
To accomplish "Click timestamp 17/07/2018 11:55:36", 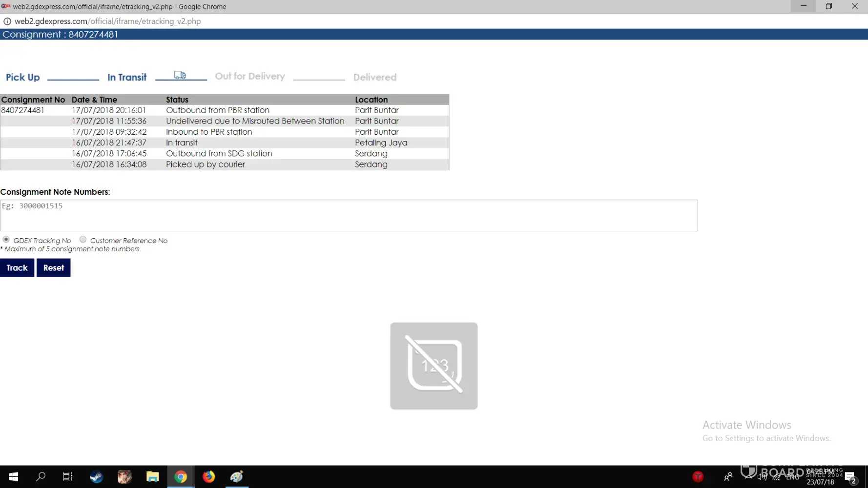I will click(109, 121).
